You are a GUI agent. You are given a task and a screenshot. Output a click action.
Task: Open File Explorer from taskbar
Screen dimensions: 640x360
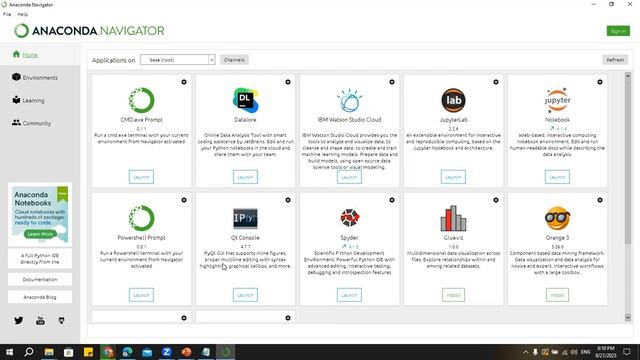(49, 352)
